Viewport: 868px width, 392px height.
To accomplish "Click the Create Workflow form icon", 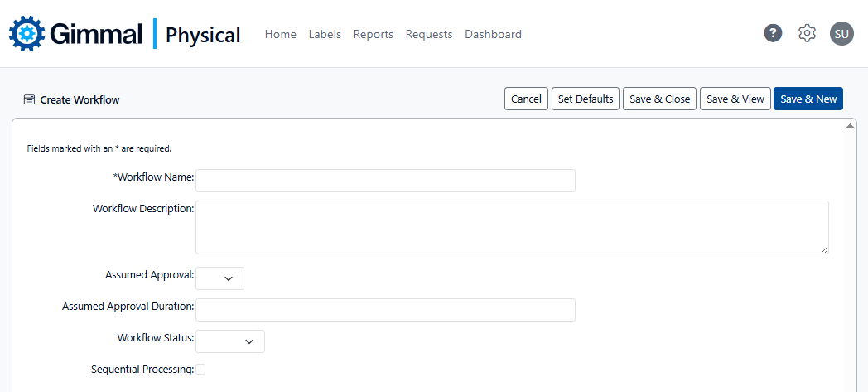I will coord(30,99).
